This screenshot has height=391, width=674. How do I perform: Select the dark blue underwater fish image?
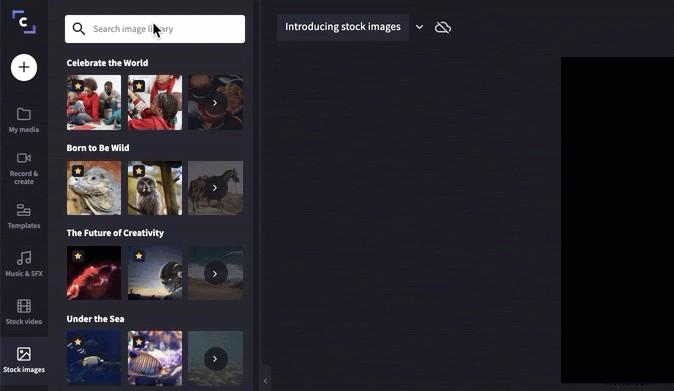click(x=94, y=358)
